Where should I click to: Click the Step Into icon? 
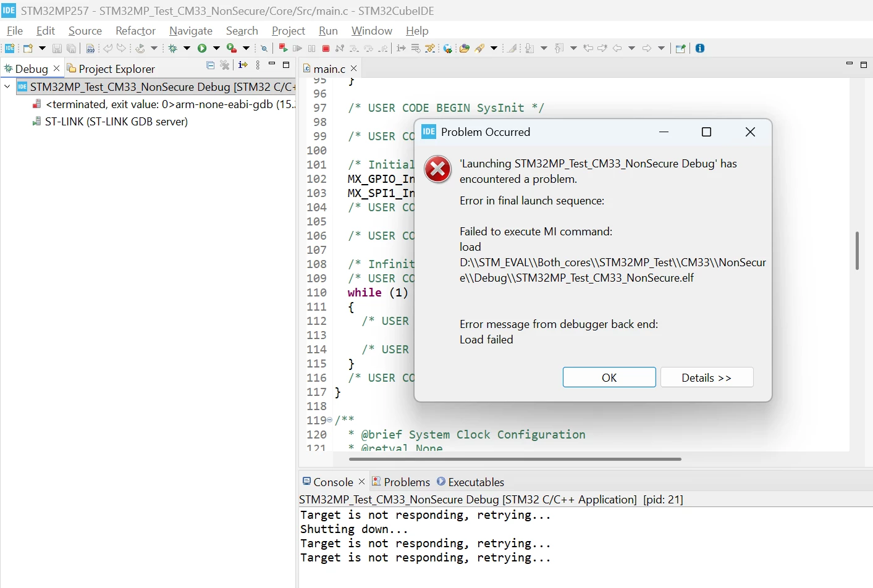coord(354,48)
